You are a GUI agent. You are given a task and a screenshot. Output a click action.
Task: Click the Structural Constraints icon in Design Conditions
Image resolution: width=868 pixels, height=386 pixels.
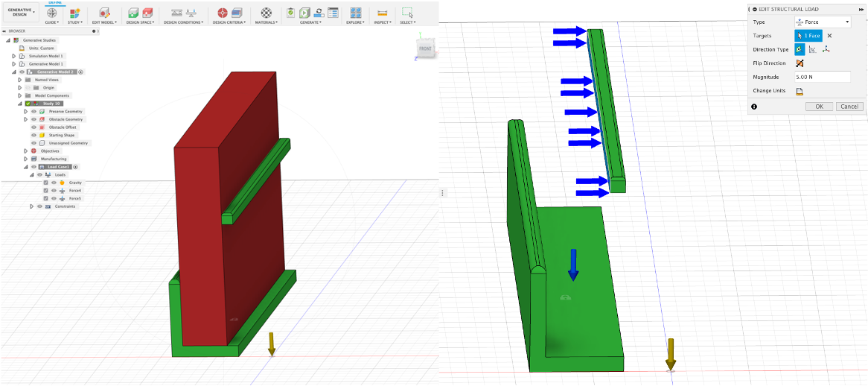tap(176, 12)
